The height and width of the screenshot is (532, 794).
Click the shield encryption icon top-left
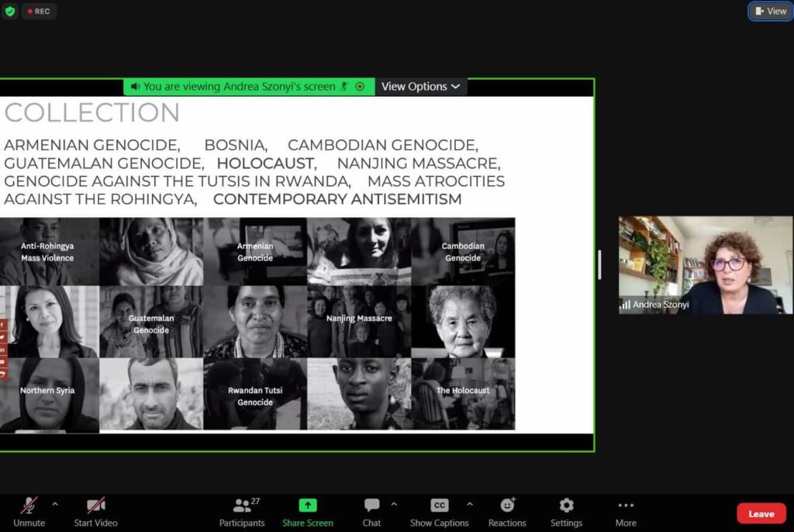10,11
